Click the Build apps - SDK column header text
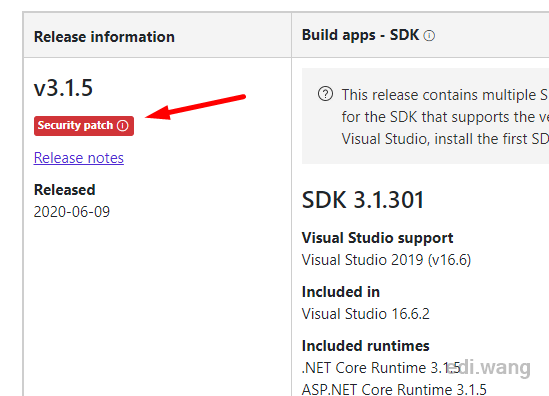Screen dimensions: 549x396 click(x=361, y=35)
